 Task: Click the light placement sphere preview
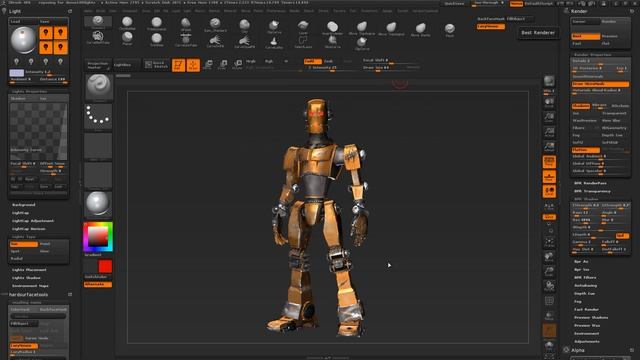23,40
